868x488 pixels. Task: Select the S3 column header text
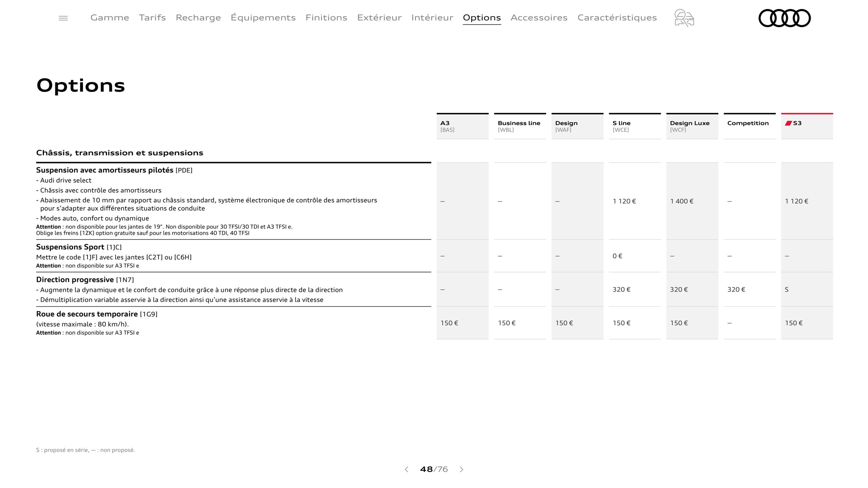pyautogui.click(x=797, y=123)
